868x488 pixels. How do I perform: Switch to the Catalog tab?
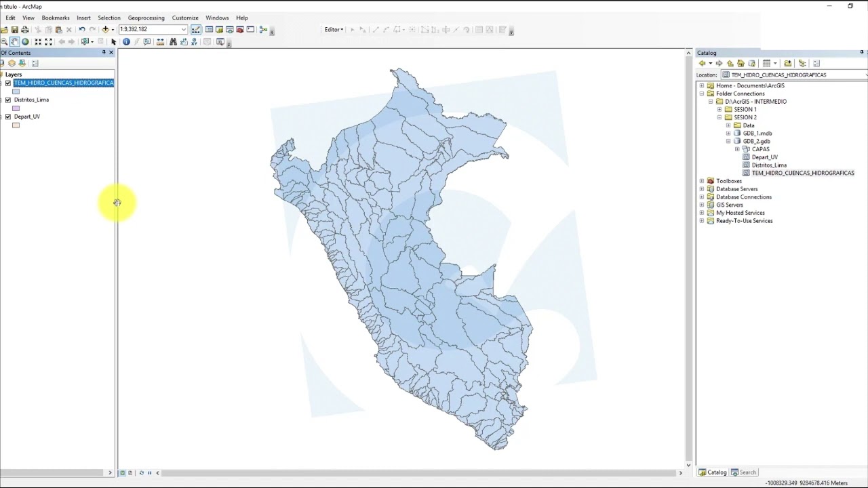[713, 472]
